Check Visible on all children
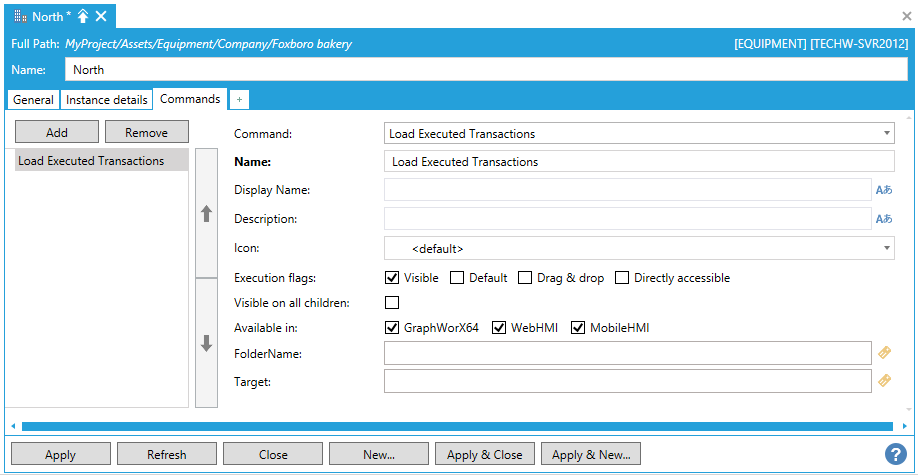918x476 pixels. point(392,303)
